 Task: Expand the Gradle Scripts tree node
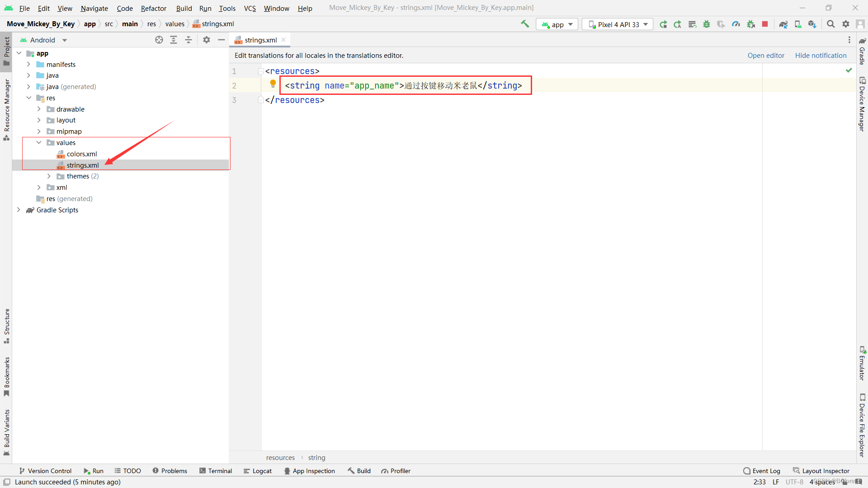click(x=19, y=210)
